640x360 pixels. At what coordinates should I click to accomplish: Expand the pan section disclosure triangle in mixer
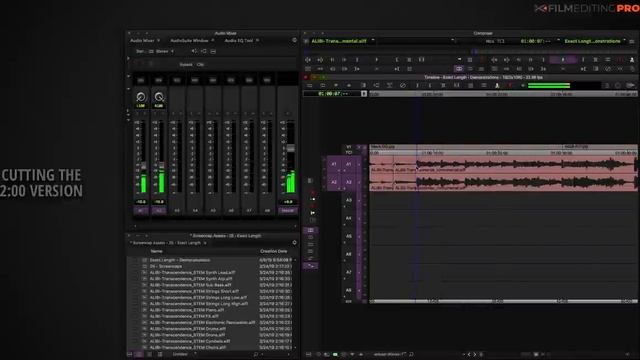(128, 89)
